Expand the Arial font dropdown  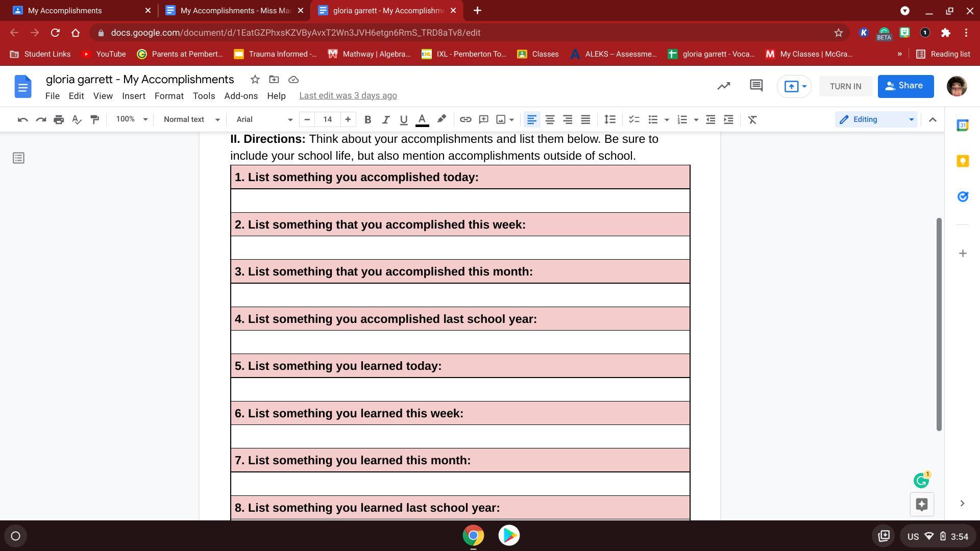pyautogui.click(x=264, y=119)
